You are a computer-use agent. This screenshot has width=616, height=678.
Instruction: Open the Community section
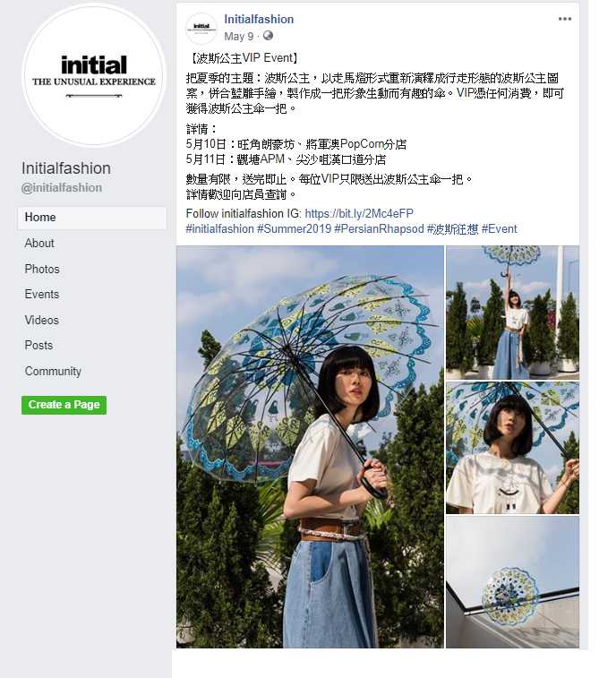(x=53, y=371)
